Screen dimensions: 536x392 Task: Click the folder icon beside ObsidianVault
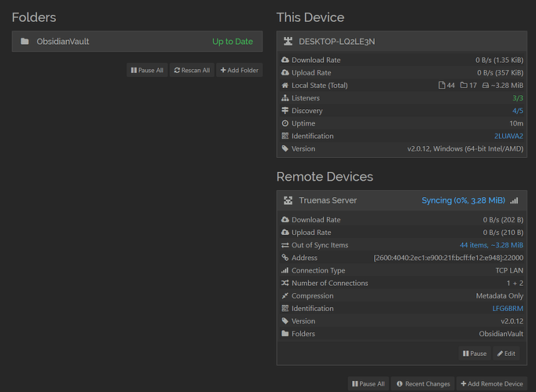click(25, 42)
